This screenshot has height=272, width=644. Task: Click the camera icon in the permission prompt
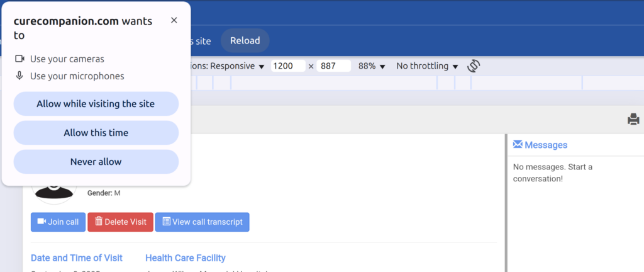pyautogui.click(x=19, y=59)
